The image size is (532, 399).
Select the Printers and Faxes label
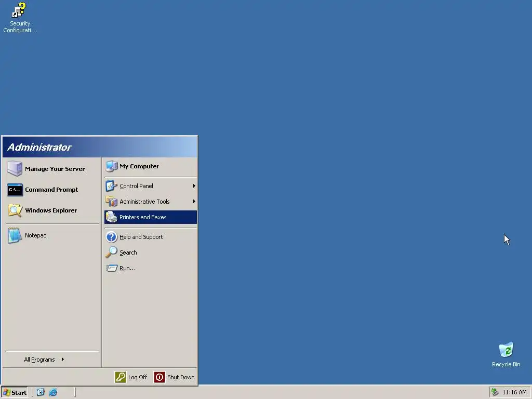tap(143, 217)
